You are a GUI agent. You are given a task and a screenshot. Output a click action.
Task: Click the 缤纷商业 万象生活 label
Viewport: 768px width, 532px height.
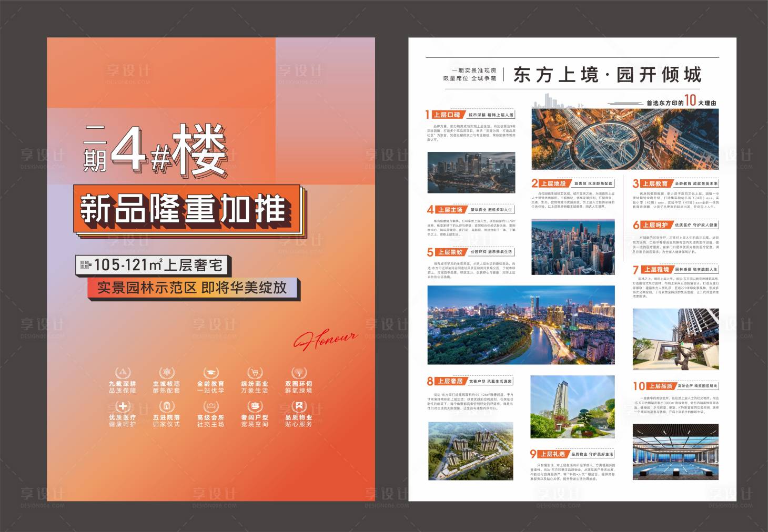pyautogui.click(x=255, y=387)
